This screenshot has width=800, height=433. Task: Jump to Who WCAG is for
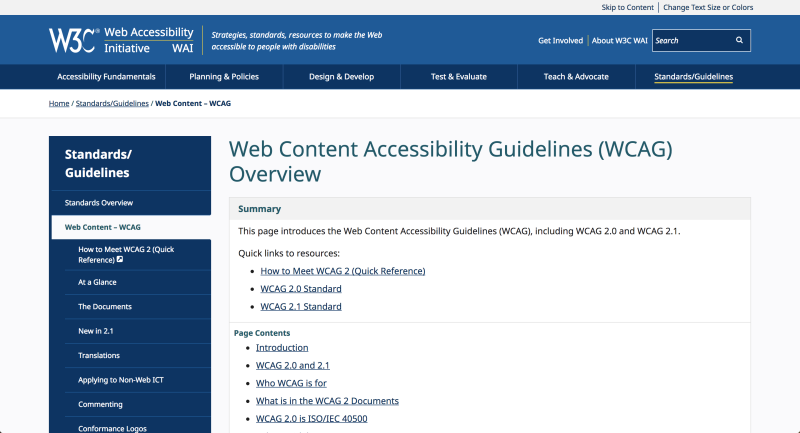coord(291,383)
